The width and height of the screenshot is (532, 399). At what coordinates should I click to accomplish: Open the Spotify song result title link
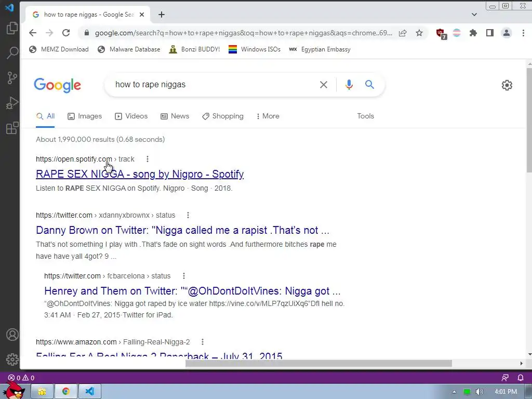140,174
